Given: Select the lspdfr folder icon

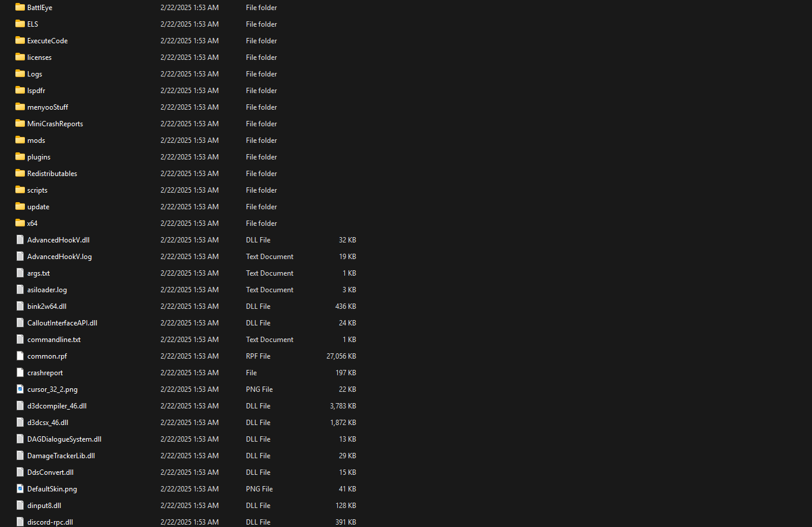Looking at the screenshot, I should [20, 91].
